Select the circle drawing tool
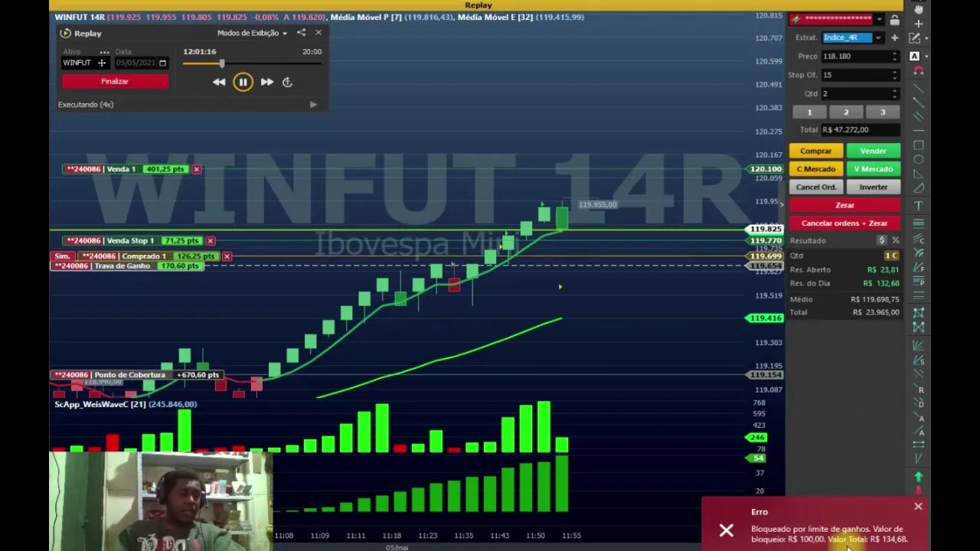 coord(919,160)
